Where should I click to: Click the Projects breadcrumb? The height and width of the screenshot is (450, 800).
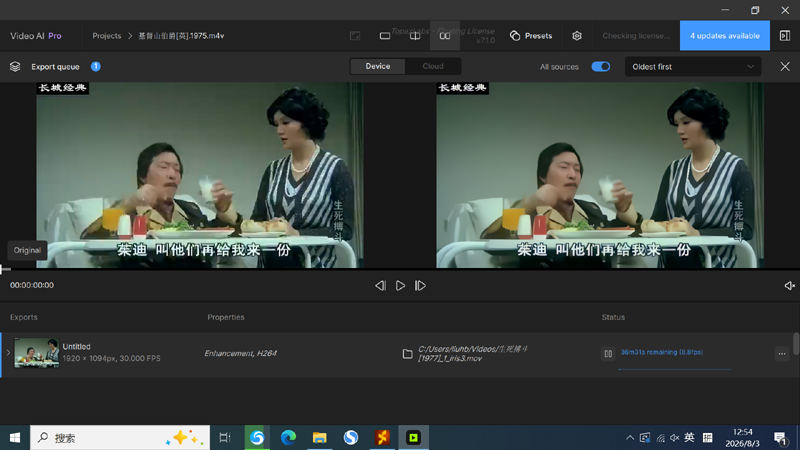point(107,36)
